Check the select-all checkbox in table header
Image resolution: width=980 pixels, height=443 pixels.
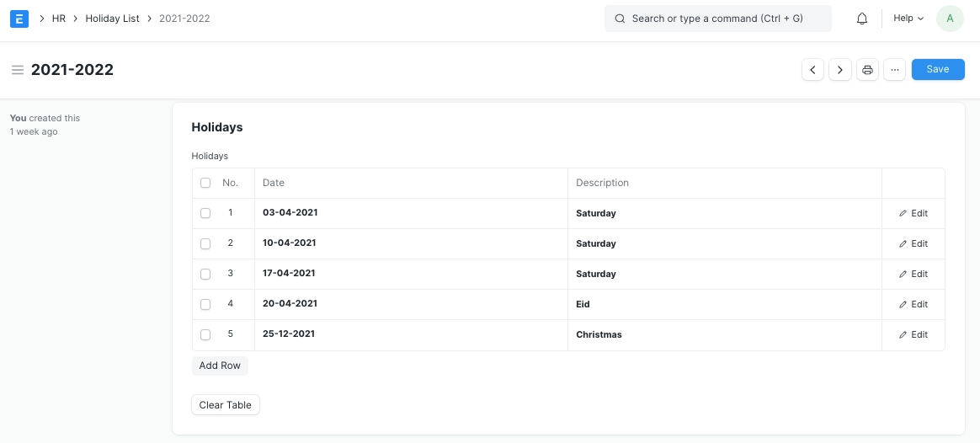click(205, 183)
